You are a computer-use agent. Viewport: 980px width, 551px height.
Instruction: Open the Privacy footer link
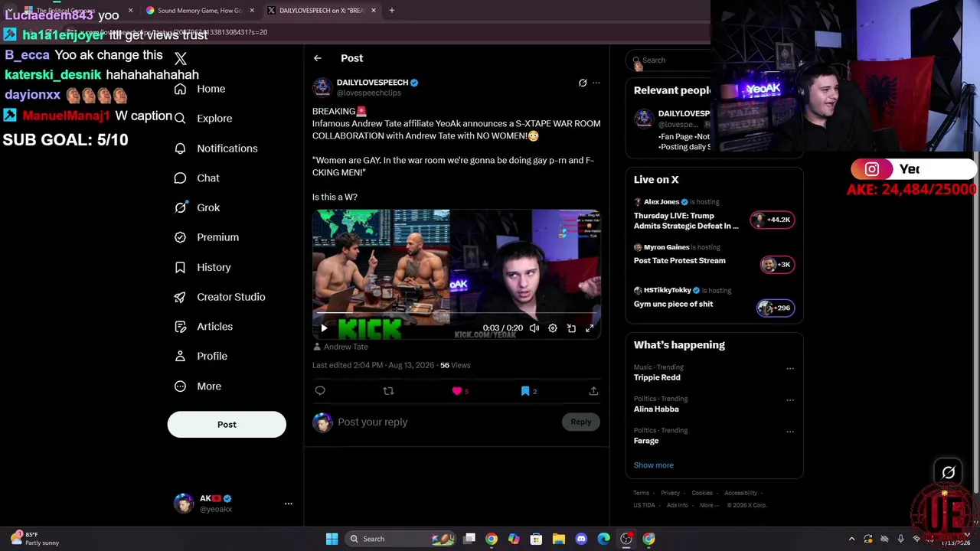point(671,494)
